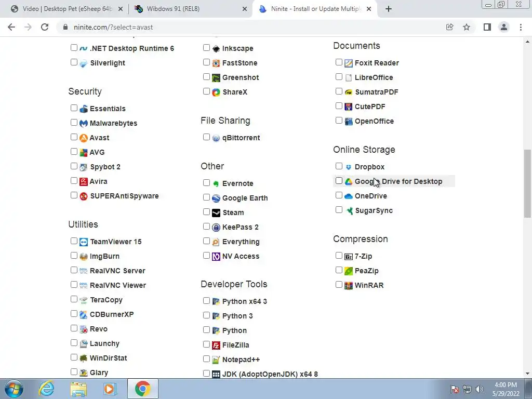Image resolution: width=532 pixels, height=399 pixels.
Task: Click the SUPERAntiSpyware icon
Action: click(x=84, y=196)
